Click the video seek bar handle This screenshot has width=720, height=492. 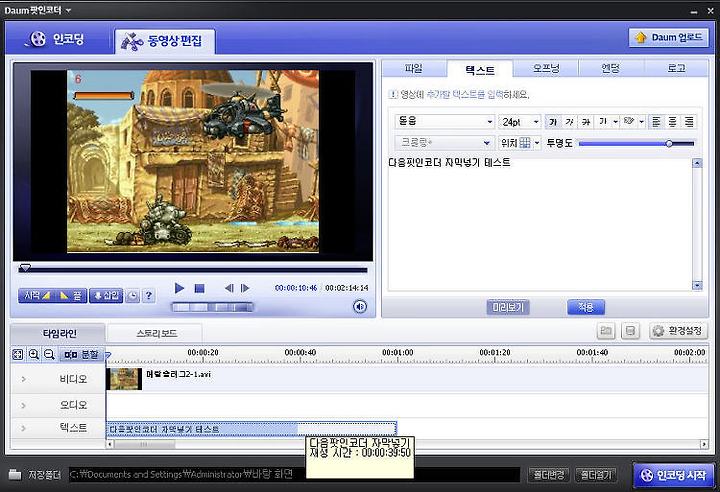(x=25, y=267)
